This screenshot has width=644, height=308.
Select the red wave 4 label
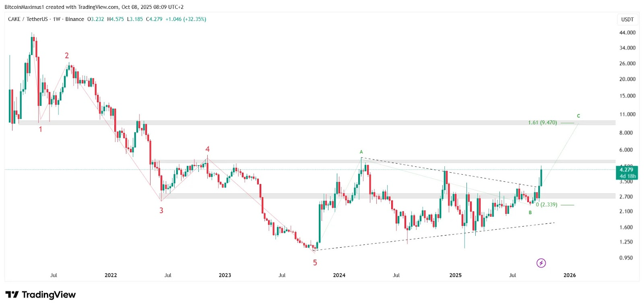207,149
